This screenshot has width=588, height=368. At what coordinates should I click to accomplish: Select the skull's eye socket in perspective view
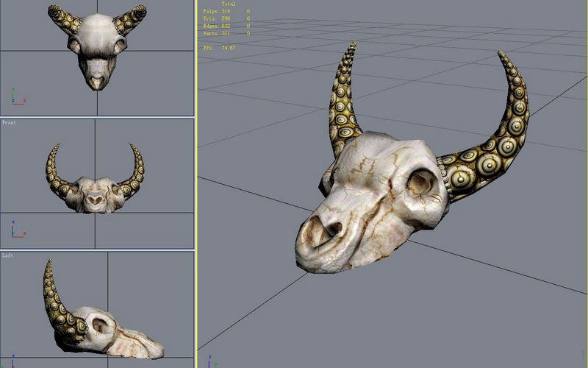(421, 181)
